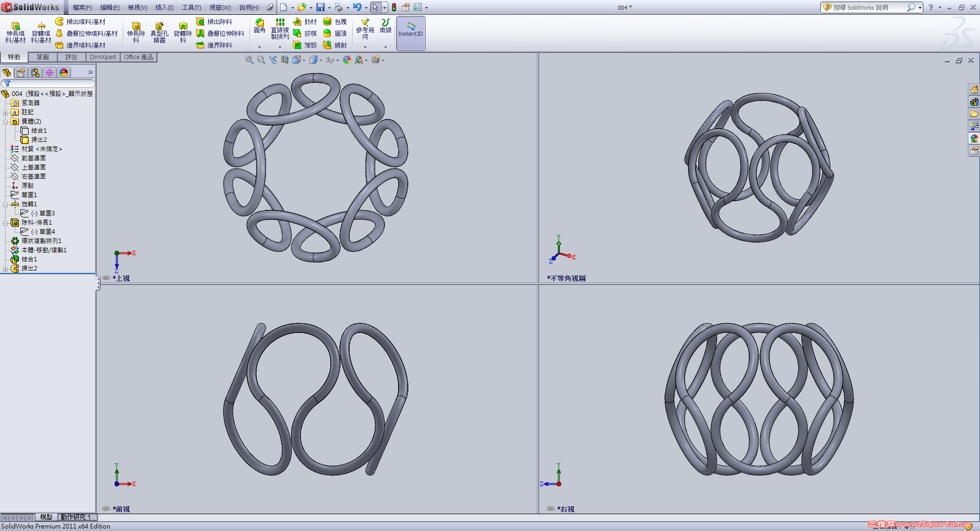Switch to the DimXpert tab

103,57
